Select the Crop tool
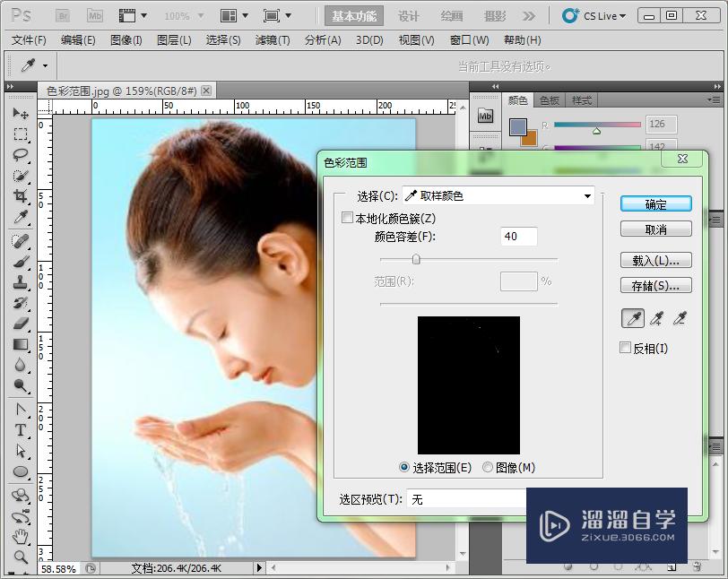The height and width of the screenshot is (579, 728). [x=21, y=196]
